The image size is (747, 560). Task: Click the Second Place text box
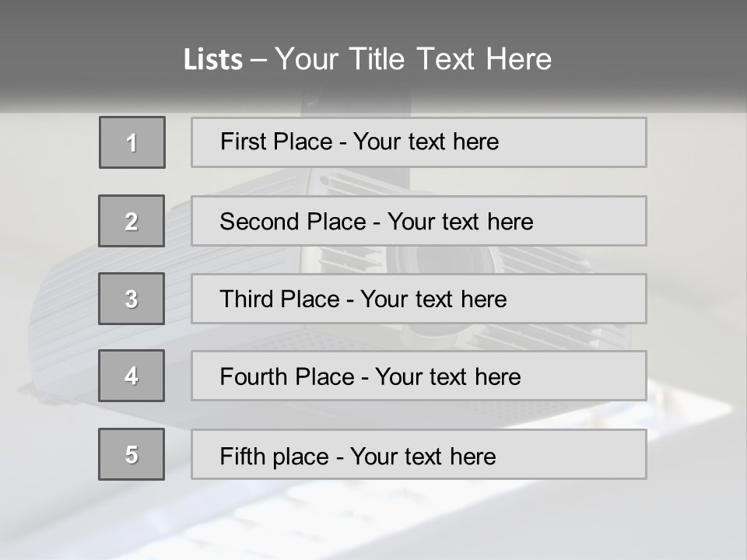point(419,221)
